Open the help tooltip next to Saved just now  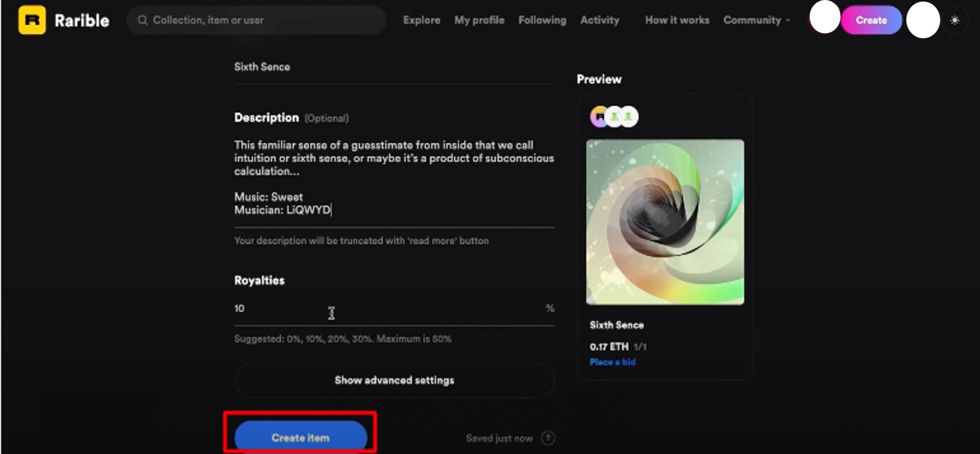(547, 438)
